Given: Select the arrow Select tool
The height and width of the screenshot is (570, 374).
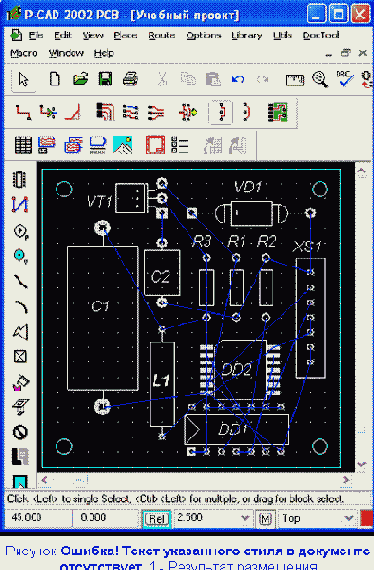Looking at the screenshot, I should (24, 79).
